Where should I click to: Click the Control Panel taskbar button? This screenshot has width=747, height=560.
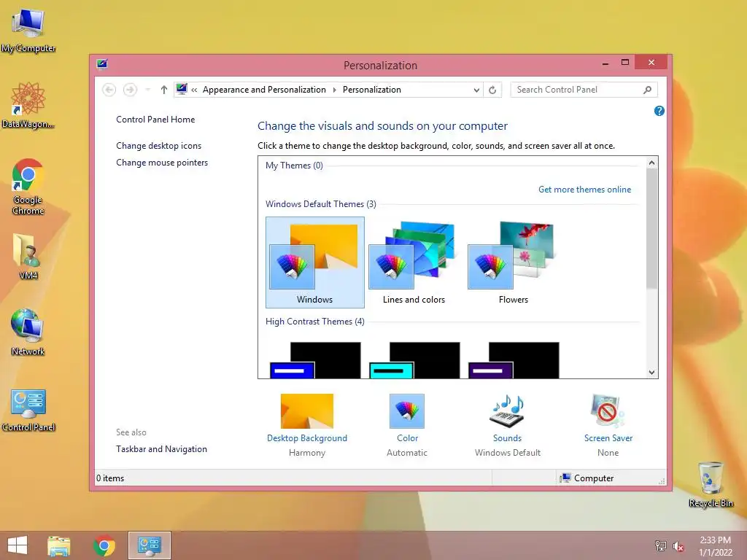point(149,545)
